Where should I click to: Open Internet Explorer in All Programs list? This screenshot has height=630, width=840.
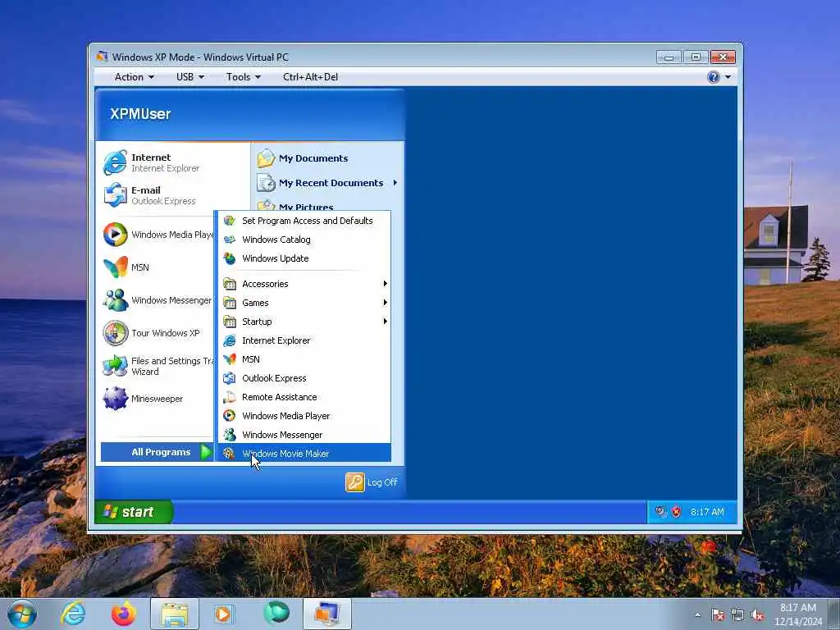click(x=304, y=340)
